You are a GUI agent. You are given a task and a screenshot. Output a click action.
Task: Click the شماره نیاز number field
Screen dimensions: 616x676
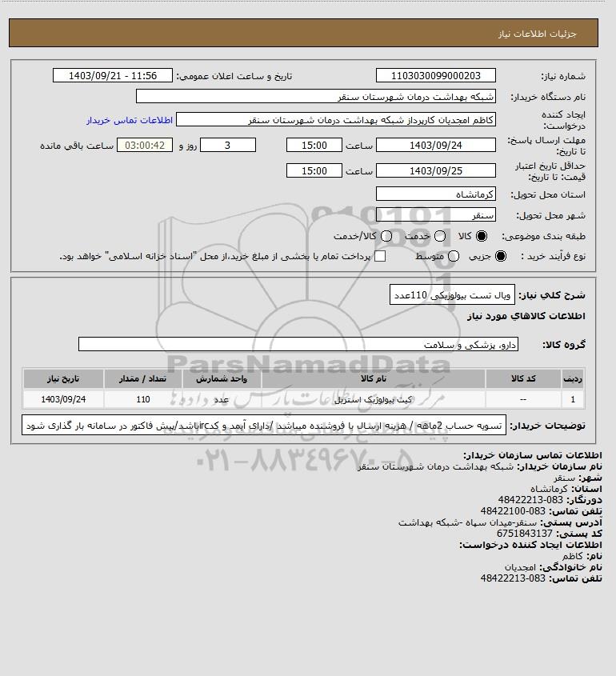(436, 75)
